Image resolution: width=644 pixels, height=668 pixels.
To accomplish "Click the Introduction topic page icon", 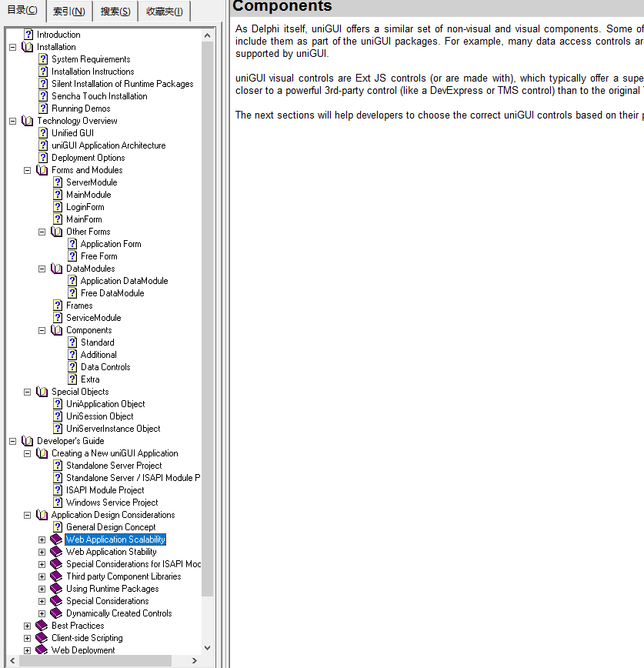I will coord(28,35).
